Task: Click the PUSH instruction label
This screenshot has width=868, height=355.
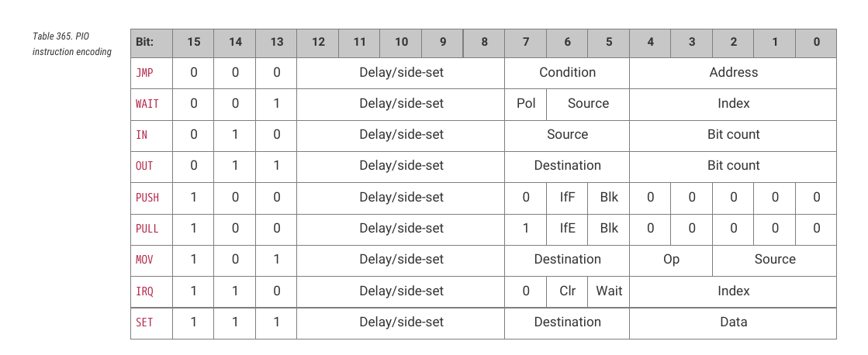Action: pyautogui.click(x=147, y=198)
